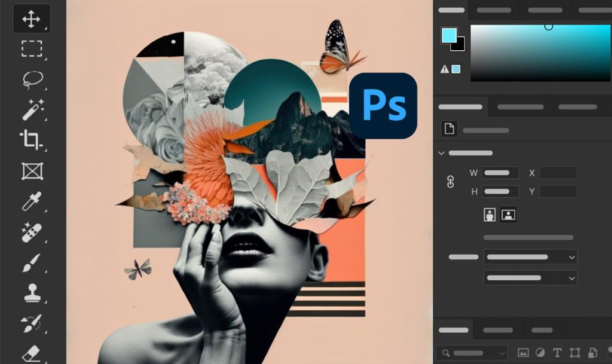Click the document icon in Properties panel
This screenshot has width=612, height=364.
point(449,129)
